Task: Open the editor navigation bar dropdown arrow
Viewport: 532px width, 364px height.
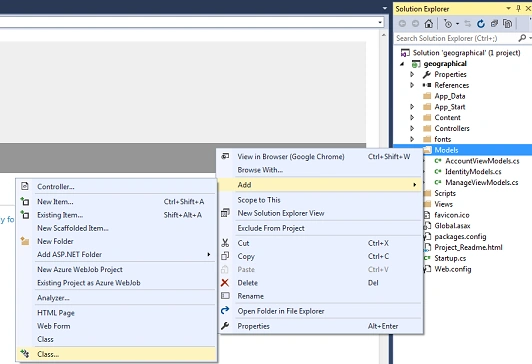Action: pos(380,22)
